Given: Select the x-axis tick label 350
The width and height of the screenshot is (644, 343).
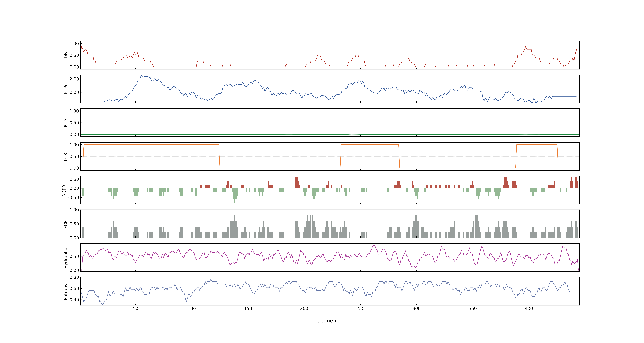Looking at the screenshot, I should [473, 309].
